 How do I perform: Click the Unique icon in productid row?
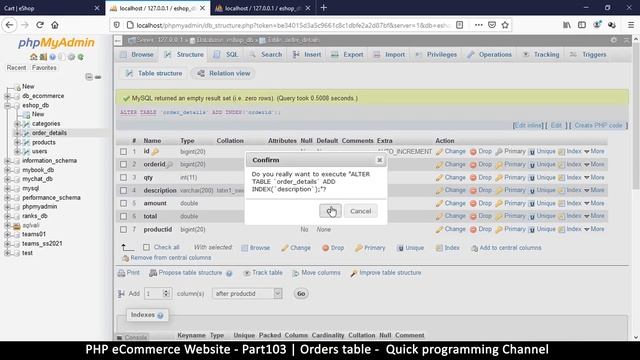pos(532,229)
